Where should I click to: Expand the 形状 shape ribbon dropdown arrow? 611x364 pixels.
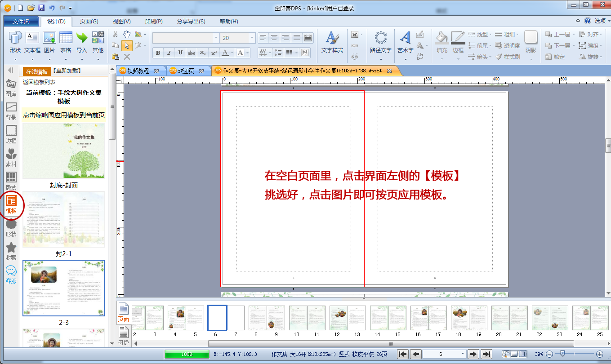click(x=15, y=58)
